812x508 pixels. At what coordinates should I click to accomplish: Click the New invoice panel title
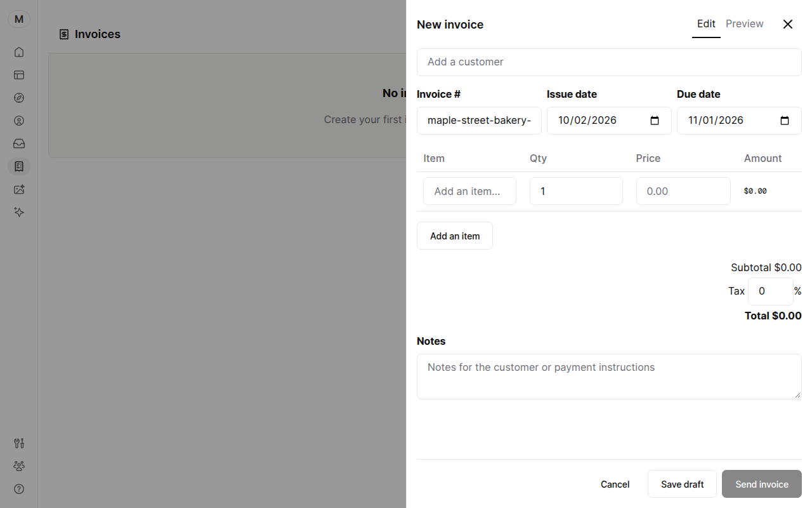(x=450, y=25)
